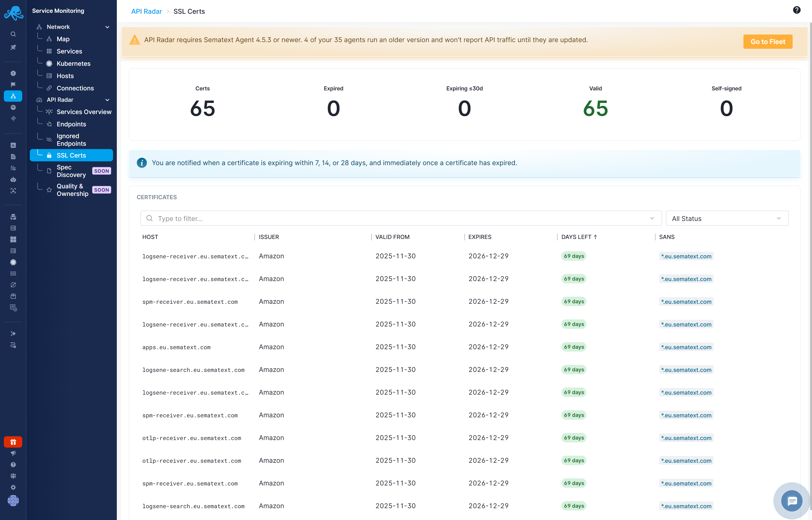Open the All Status dropdown

point(727,218)
